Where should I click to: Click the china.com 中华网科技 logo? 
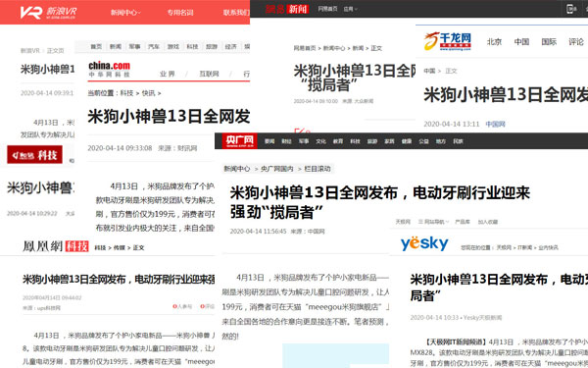tap(109, 70)
